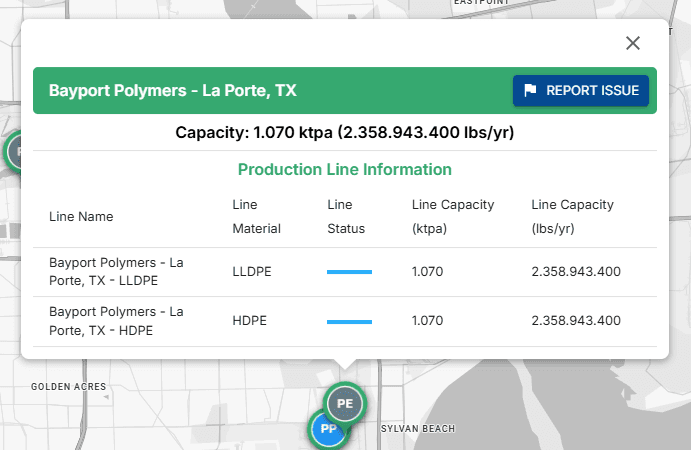The width and height of the screenshot is (691, 450).
Task: Click the REPORT ISSUE button
Action: point(581,90)
